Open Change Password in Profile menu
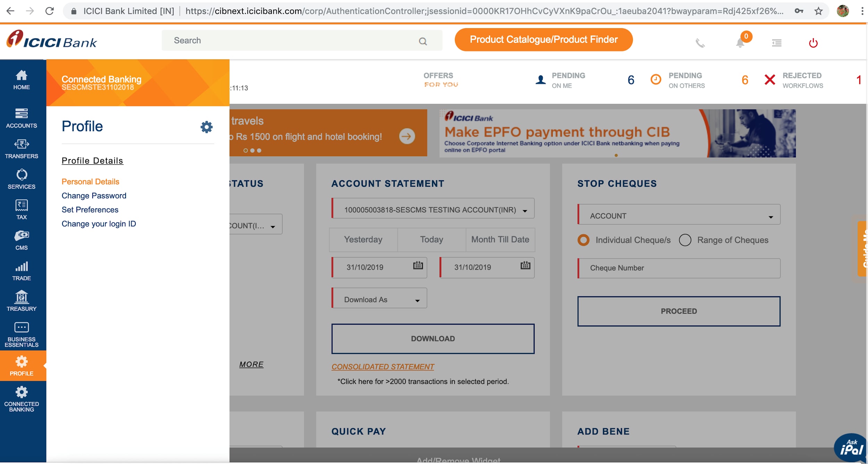 [94, 196]
